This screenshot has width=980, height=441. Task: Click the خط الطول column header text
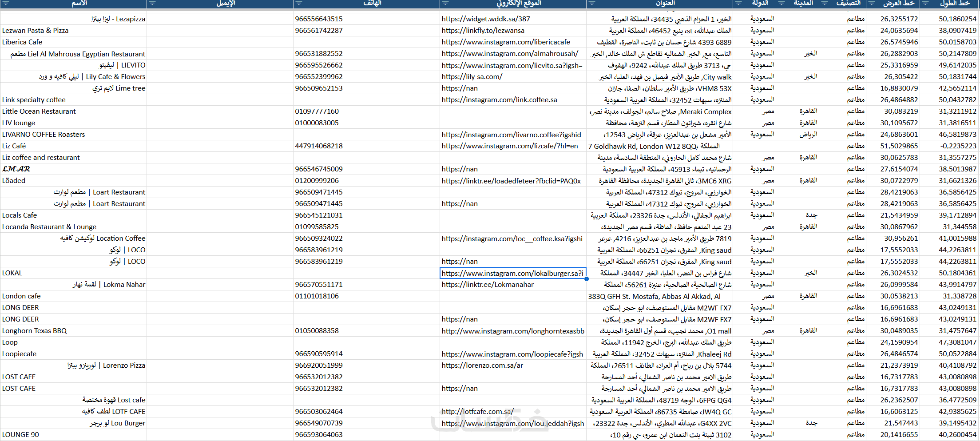click(954, 3)
